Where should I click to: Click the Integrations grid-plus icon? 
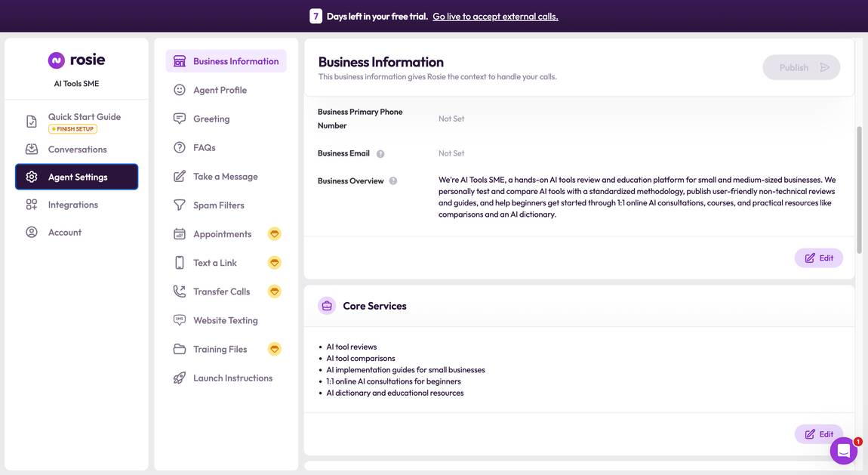tap(32, 205)
